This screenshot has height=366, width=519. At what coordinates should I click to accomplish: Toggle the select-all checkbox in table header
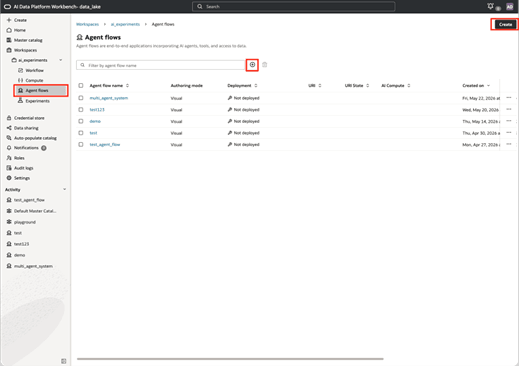coord(81,86)
